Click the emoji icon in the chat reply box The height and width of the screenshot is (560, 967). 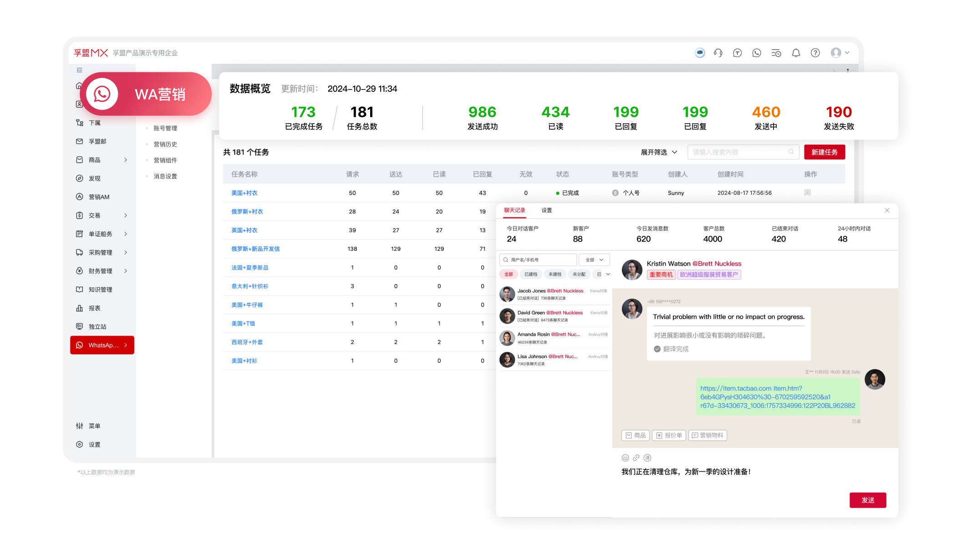[625, 458]
